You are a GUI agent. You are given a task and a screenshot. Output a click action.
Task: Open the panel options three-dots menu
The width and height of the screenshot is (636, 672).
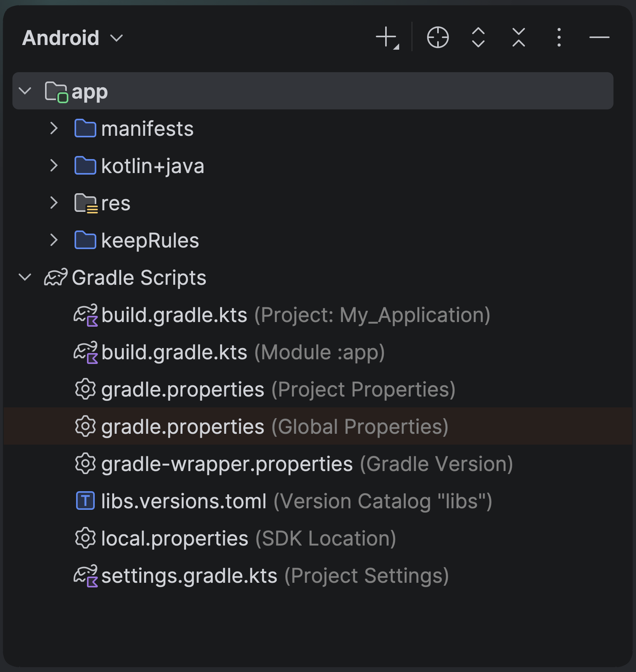click(559, 38)
